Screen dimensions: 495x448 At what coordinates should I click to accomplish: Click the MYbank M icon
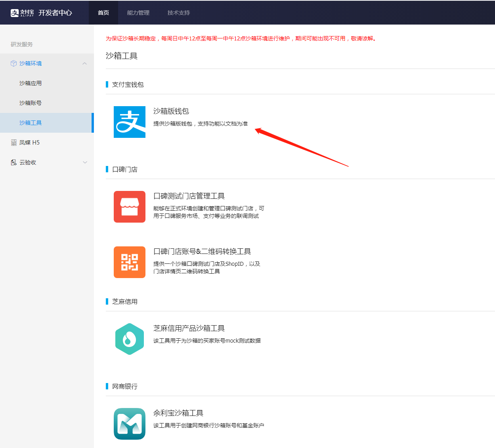(x=130, y=424)
